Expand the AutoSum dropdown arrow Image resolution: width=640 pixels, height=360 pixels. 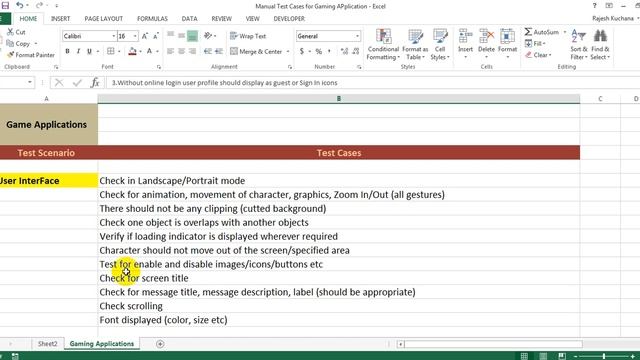click(x=565, y=32)
